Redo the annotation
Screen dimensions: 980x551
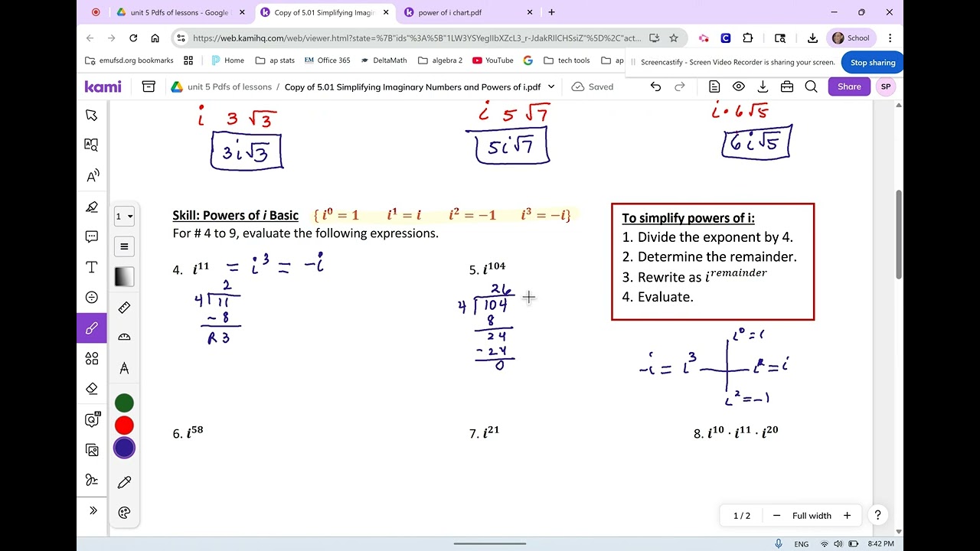pos(679,86)
